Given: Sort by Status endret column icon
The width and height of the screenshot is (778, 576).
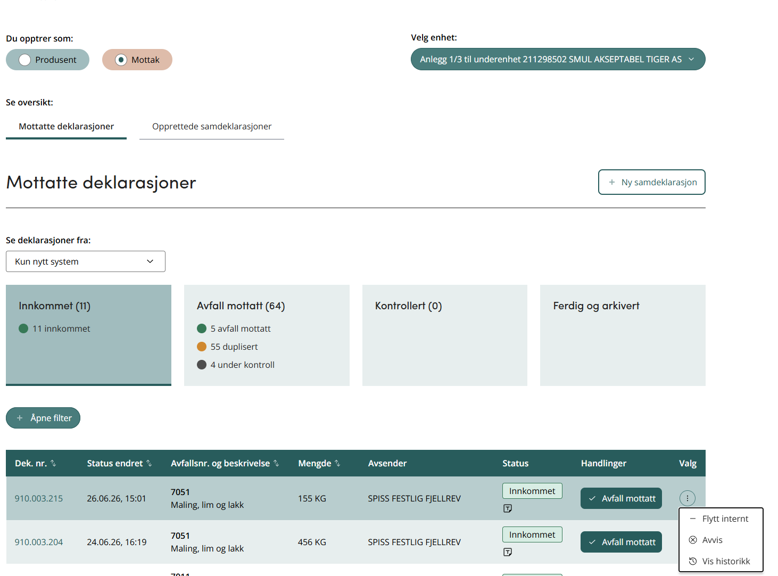Looking at the screenshot, I should pos(148,463).
